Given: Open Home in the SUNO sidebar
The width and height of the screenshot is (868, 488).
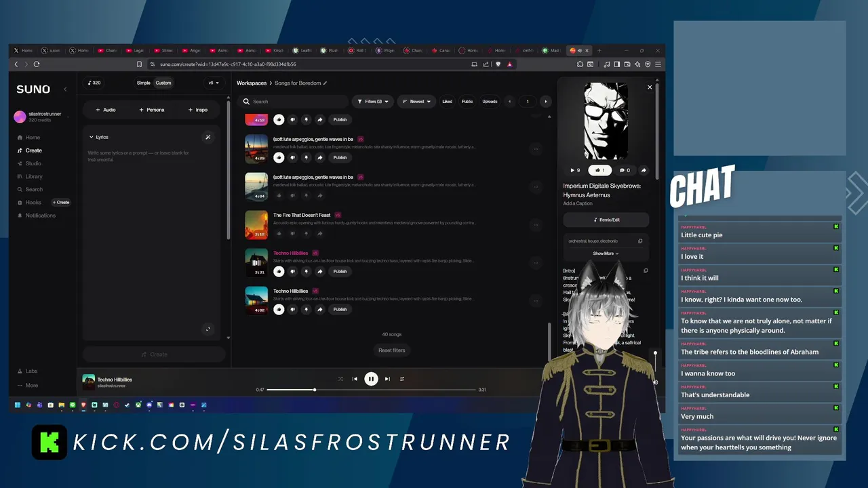Looking at the screenshot, I should pyautogui.click(x=28, y=138).
